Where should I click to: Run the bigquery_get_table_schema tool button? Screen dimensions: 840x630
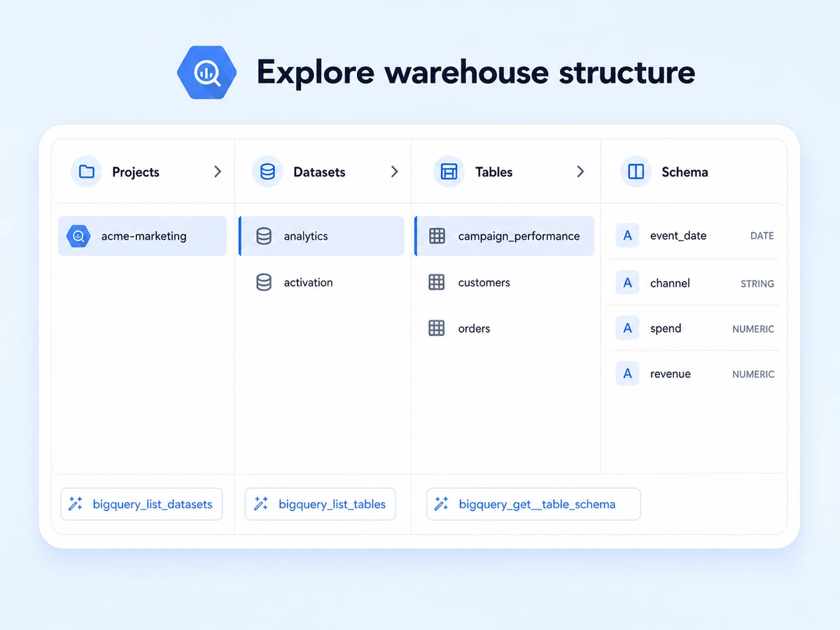(x=533, y=504)
